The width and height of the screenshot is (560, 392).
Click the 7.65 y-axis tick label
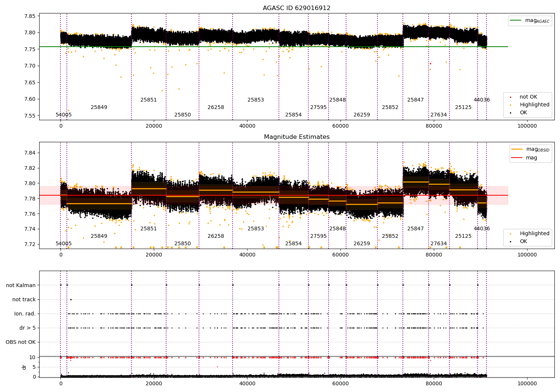click(x=30, y=83)
